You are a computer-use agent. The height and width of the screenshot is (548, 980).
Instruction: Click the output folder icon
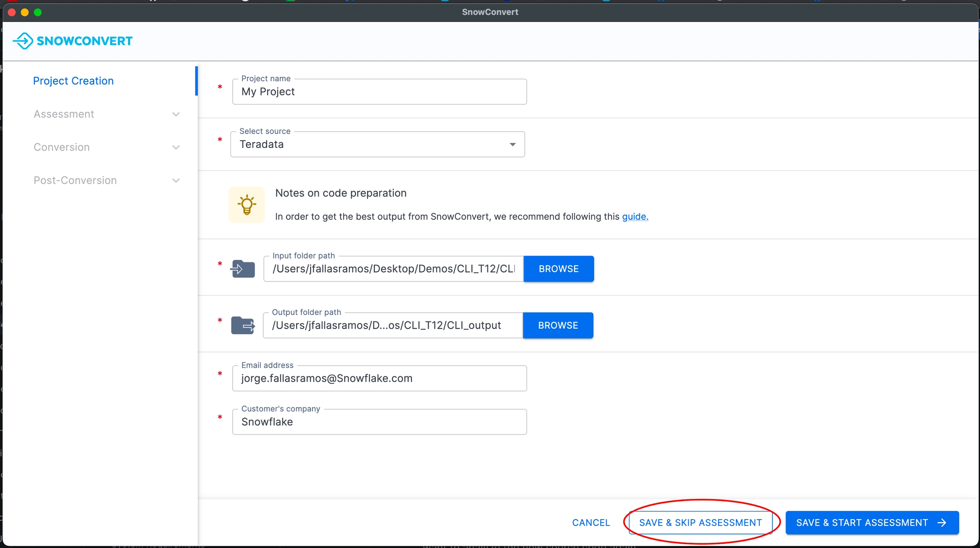click(243, 325)
